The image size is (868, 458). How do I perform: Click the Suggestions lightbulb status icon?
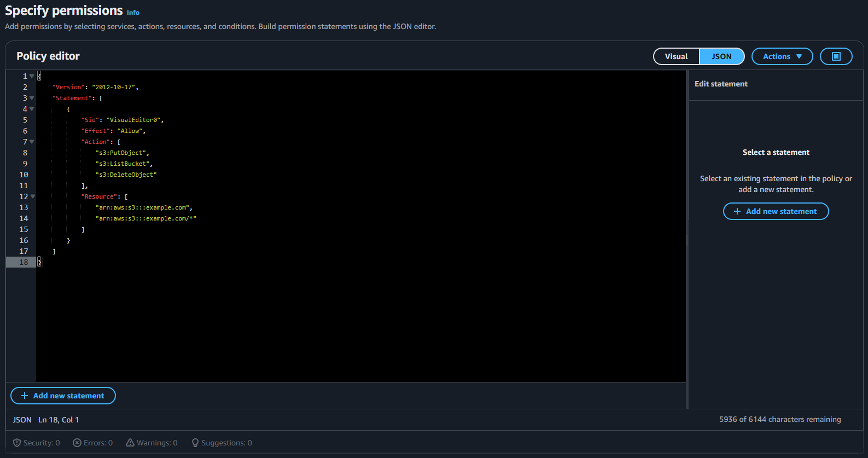[x=195, y=443]
